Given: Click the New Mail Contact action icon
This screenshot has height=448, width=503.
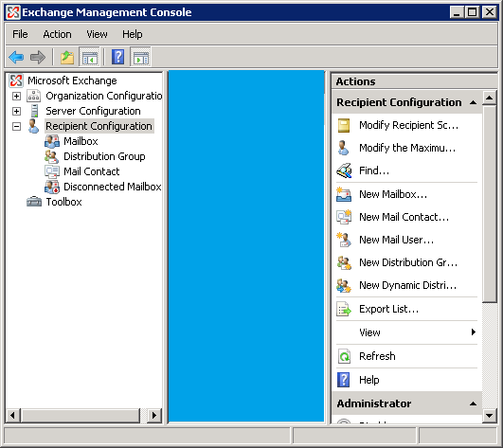Looking at the screenshot, I should coord(344,217).
